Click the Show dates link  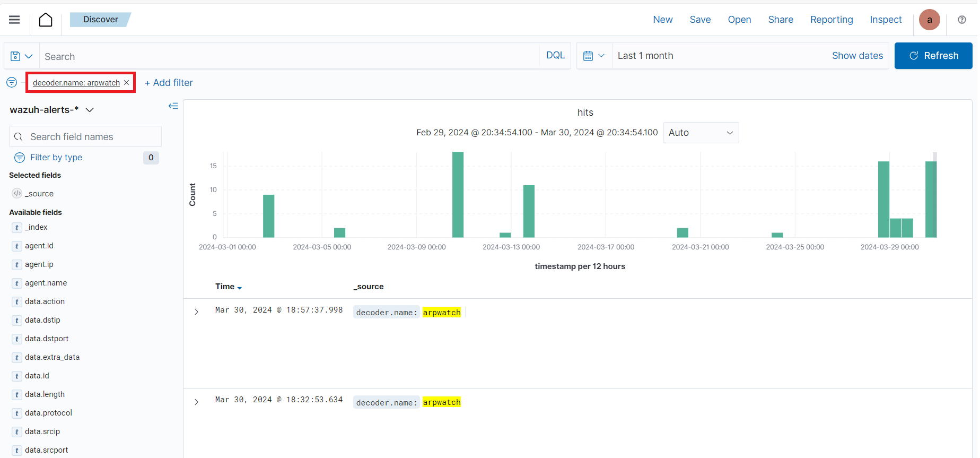click(857, 56)
